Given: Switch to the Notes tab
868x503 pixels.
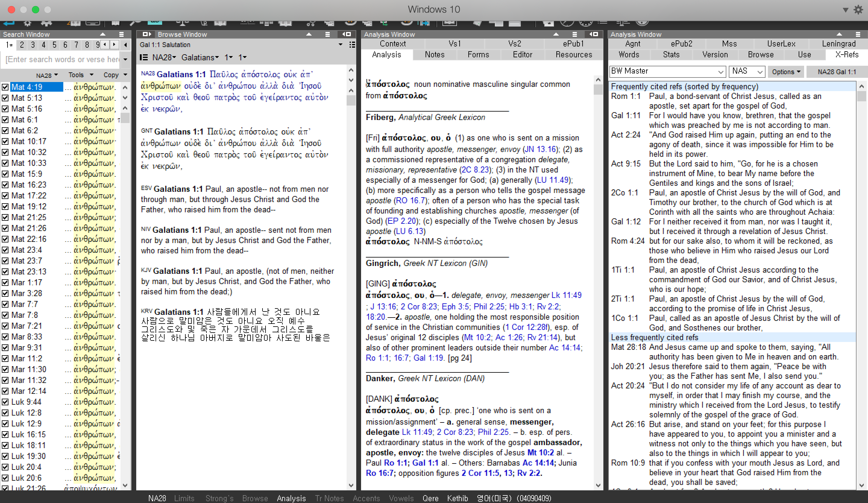Looking at the screenshot, I should pos(434,55).
